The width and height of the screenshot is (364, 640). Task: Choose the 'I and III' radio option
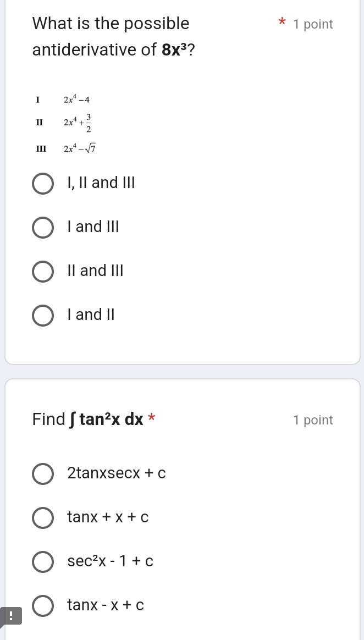pos(43,227)
